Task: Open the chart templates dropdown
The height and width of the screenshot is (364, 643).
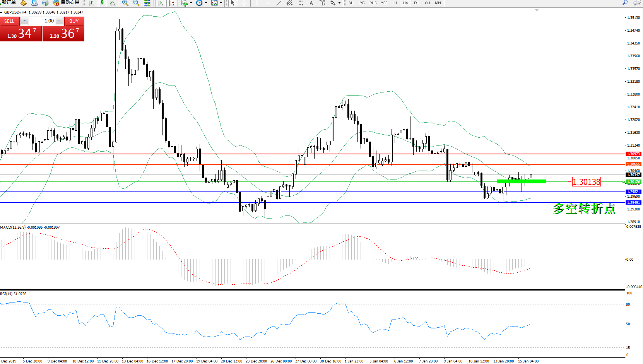Action: (221, 3)
